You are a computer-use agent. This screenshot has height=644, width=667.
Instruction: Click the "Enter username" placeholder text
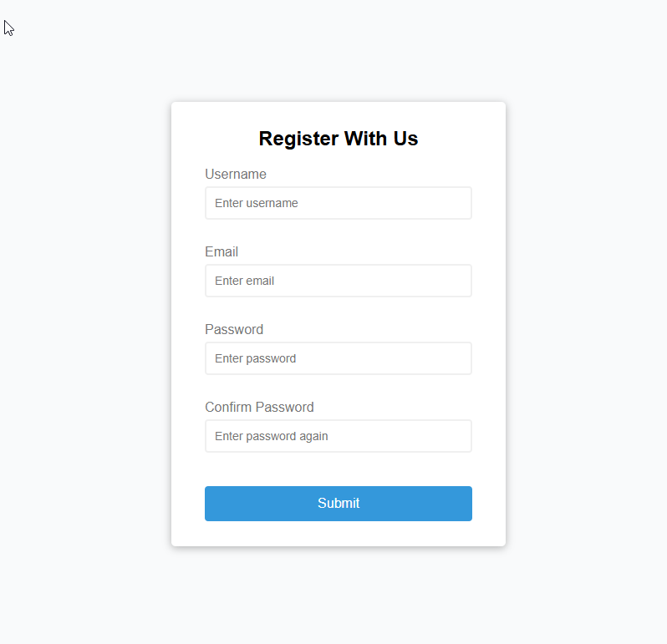click(256, 203)
